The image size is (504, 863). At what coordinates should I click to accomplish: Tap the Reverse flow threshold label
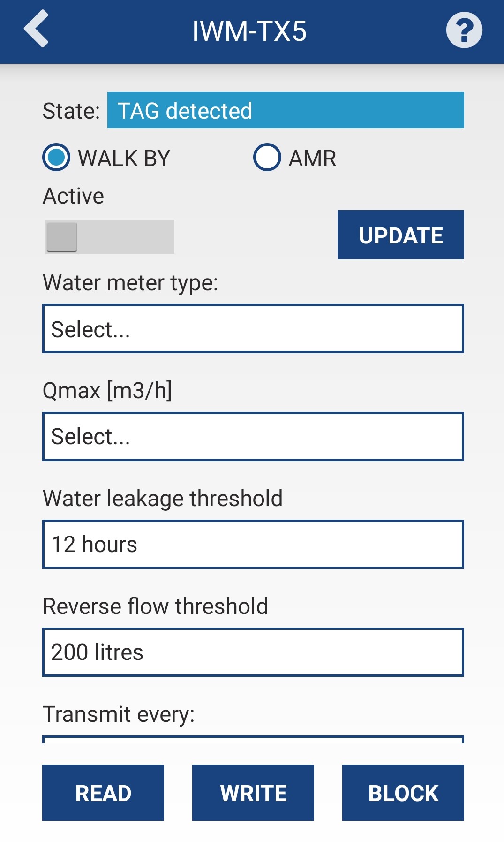coord(155,606)
